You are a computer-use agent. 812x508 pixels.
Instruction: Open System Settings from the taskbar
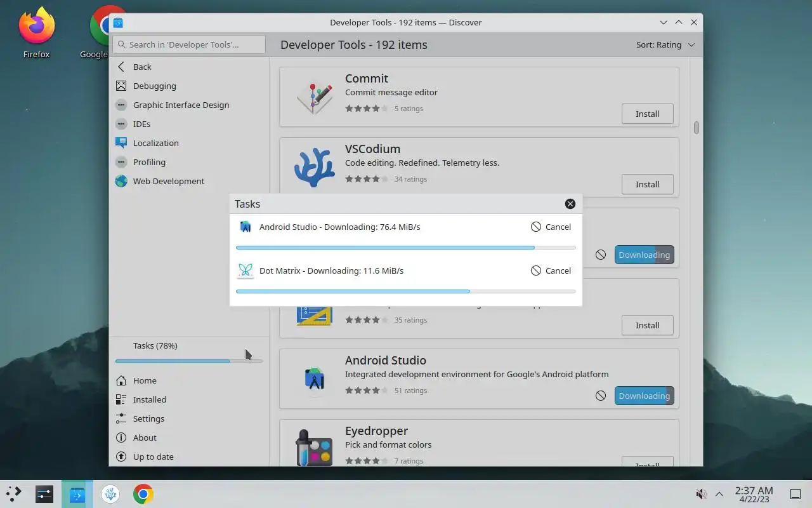pyautogui.click(x=44, y=493)
